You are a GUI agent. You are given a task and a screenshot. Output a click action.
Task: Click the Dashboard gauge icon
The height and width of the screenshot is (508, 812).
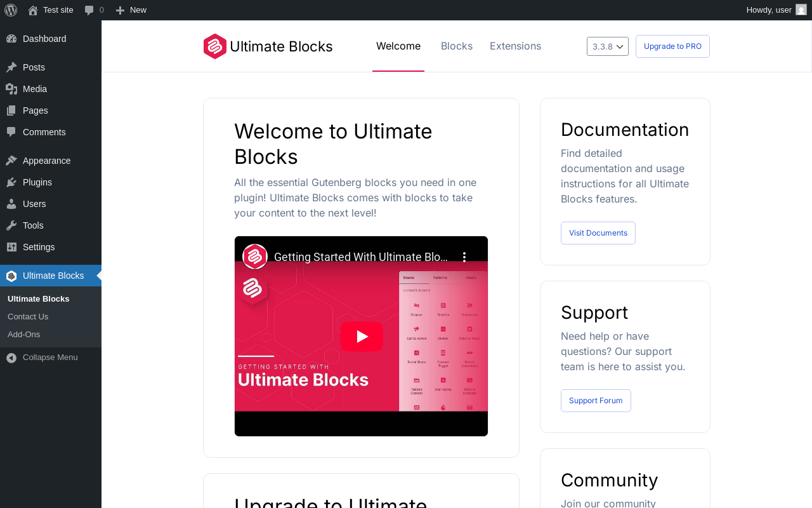11,39
